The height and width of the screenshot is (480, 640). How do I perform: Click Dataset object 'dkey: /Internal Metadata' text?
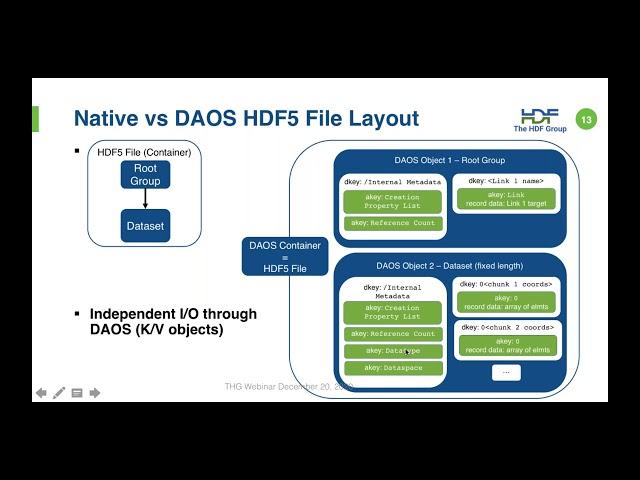(392, 292)
